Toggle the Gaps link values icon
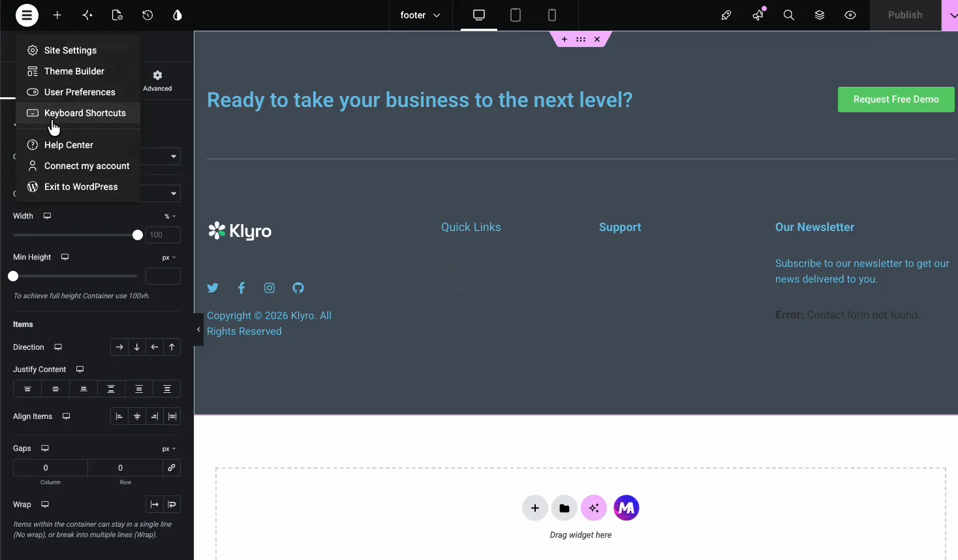The height and width of the screenshot is (560, 958). 172,468
